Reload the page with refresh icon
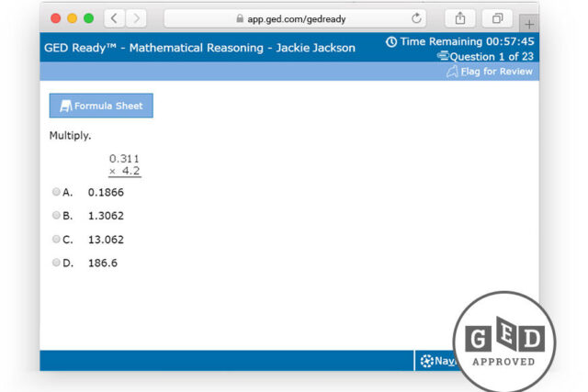Image resolution: width=588 pixels, height=392 pixels. pos(417,18)
